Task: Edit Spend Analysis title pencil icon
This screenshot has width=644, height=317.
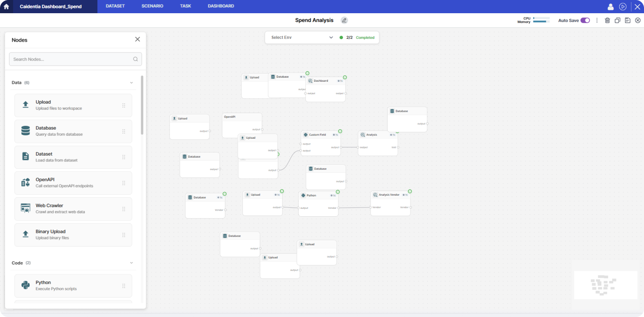Action: [x=344, y=20]
